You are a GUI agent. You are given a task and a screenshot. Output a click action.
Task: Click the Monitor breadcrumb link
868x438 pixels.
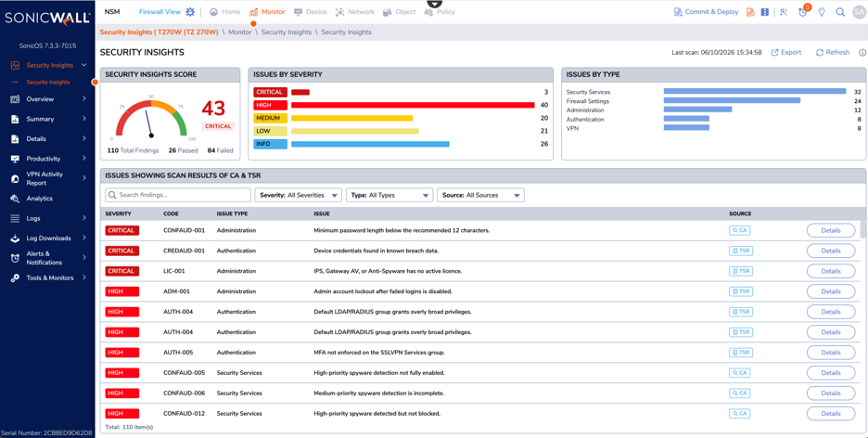tap(240, 32)
